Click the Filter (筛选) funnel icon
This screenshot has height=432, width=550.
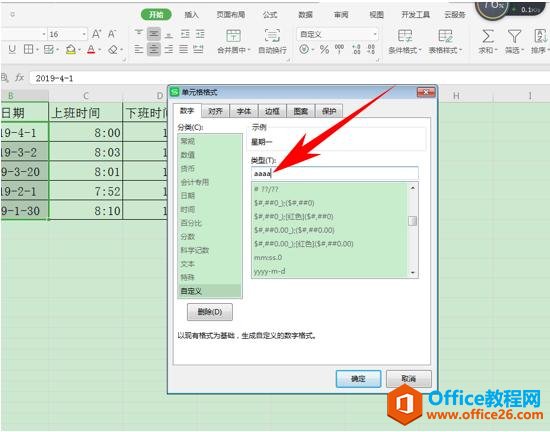pyautogui.click(x=514, y=36)
